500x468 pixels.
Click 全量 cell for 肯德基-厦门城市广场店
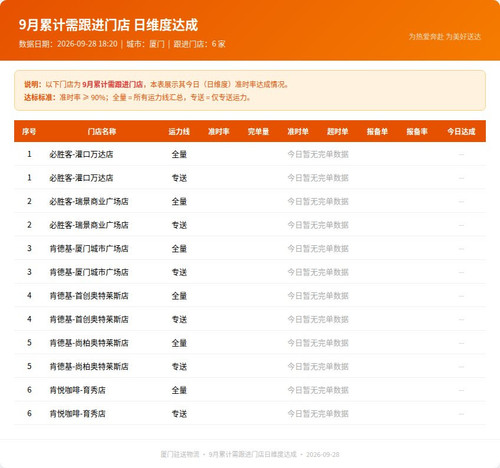click(x=179, y=249)
